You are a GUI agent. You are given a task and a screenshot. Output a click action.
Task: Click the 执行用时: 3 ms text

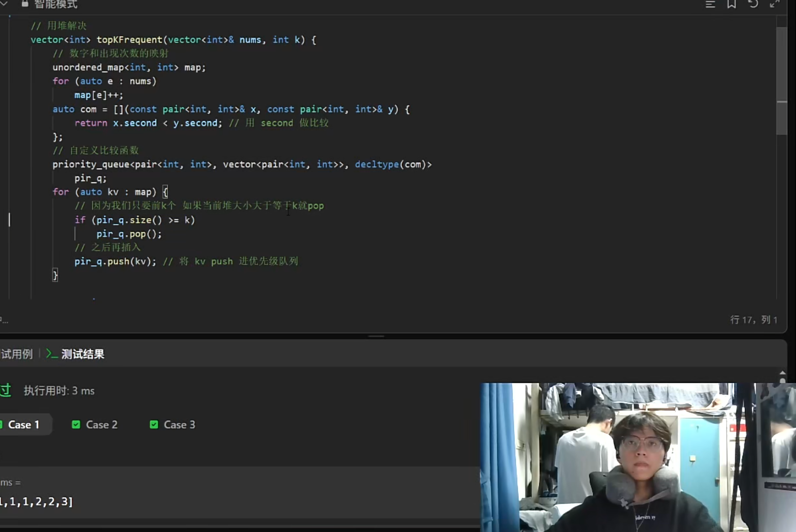(x=59, y=391)
